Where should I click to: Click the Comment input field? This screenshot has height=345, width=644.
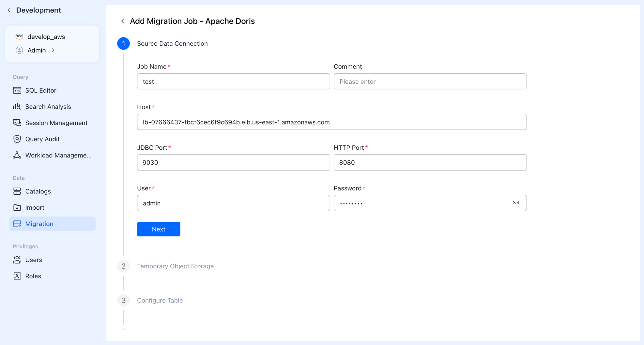[430, 82]
